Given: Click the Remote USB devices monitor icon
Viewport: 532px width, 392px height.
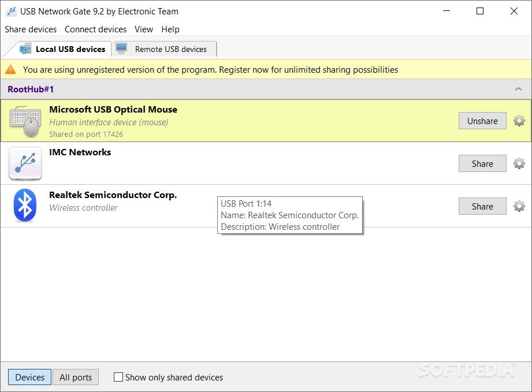Looking at the screenshot, I should tap(121, 49).
